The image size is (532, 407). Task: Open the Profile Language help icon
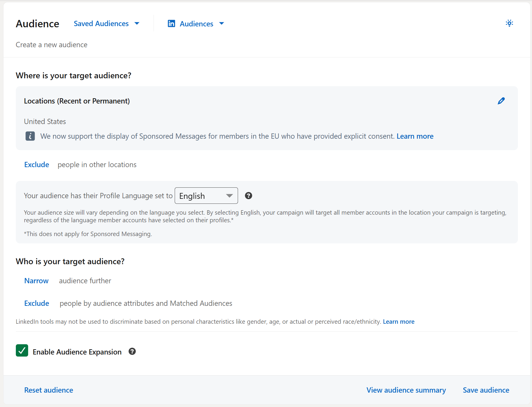coord(249,196)
